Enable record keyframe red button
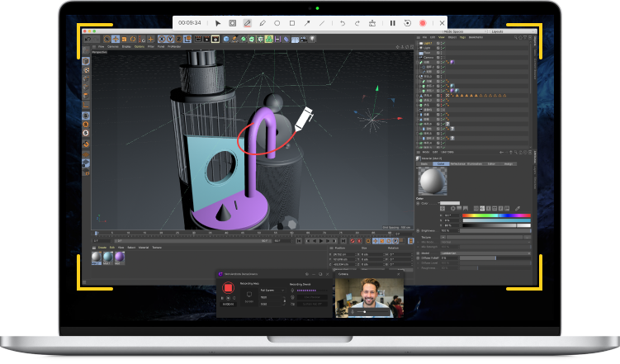The width and height of the screenshot is (620, 364). 353,241
